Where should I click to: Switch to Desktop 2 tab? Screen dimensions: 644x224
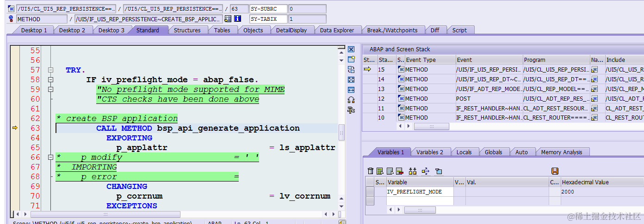[x=72, y=30]
